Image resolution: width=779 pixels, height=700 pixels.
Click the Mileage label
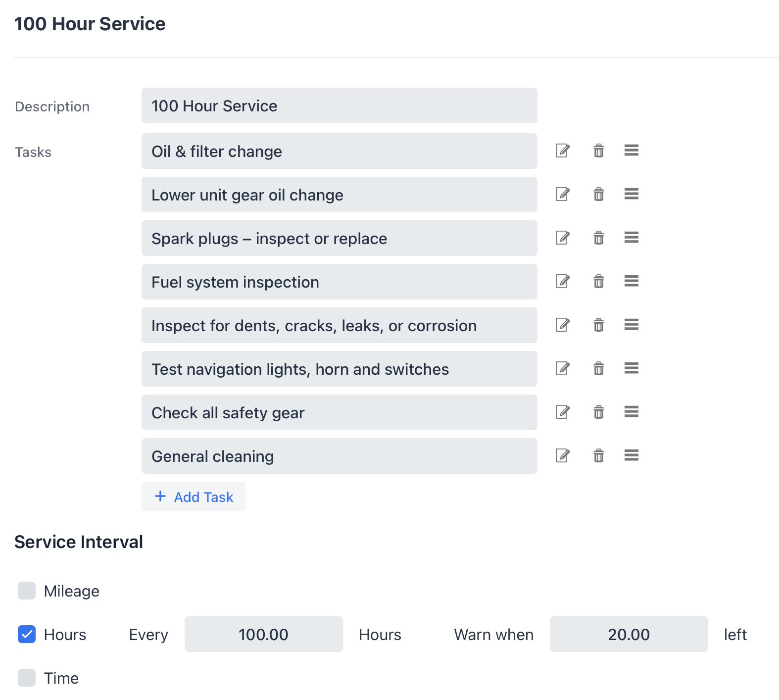[x=72, y=591]
